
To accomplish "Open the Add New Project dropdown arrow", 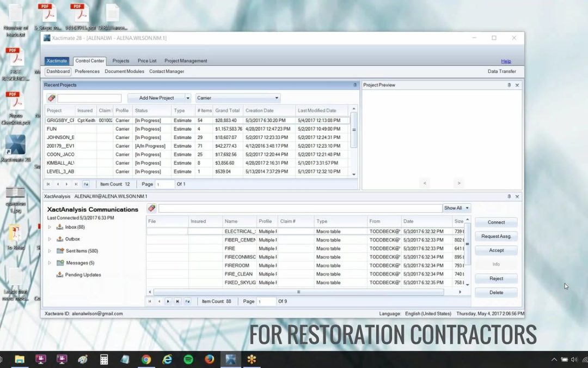I will point(188,98).
